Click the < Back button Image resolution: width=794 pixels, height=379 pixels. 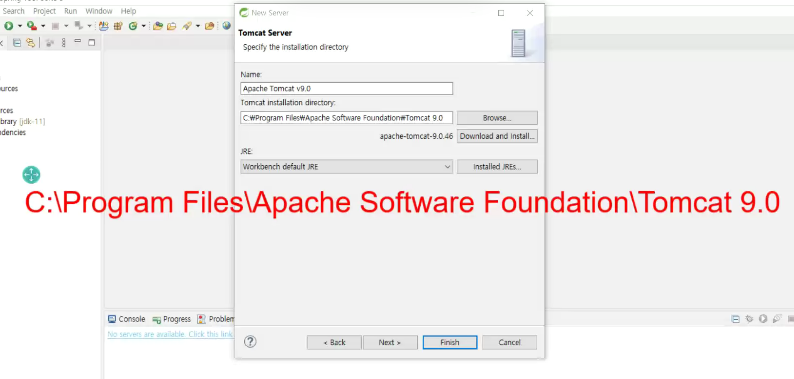[x=334, y=343]
